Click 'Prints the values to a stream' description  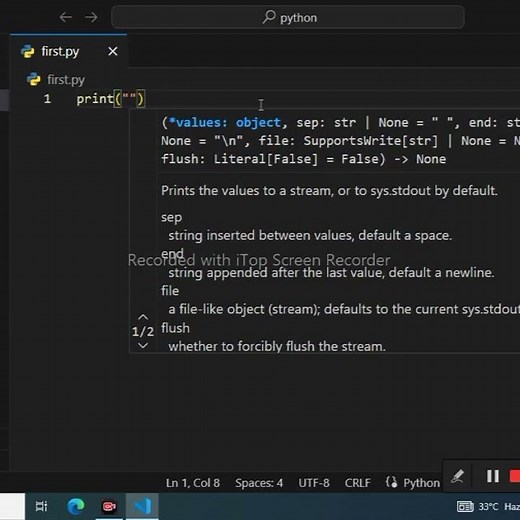pyautogui.click(x=329, y=191)
